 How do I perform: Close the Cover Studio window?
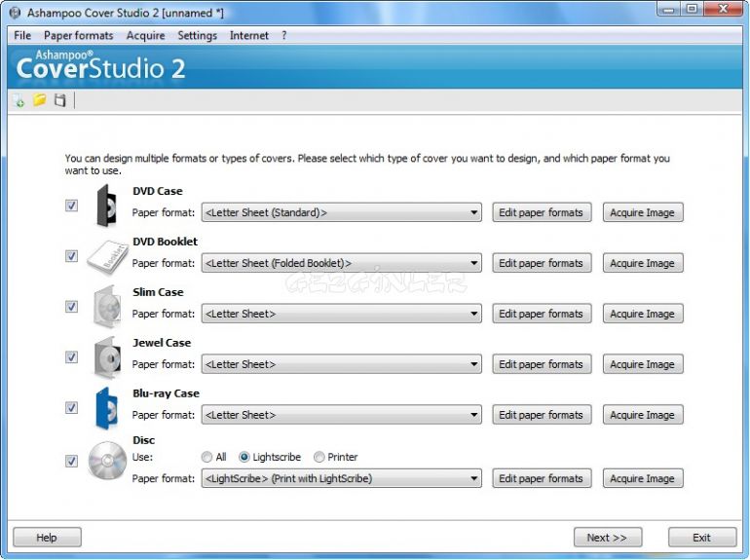pos(723,9)
